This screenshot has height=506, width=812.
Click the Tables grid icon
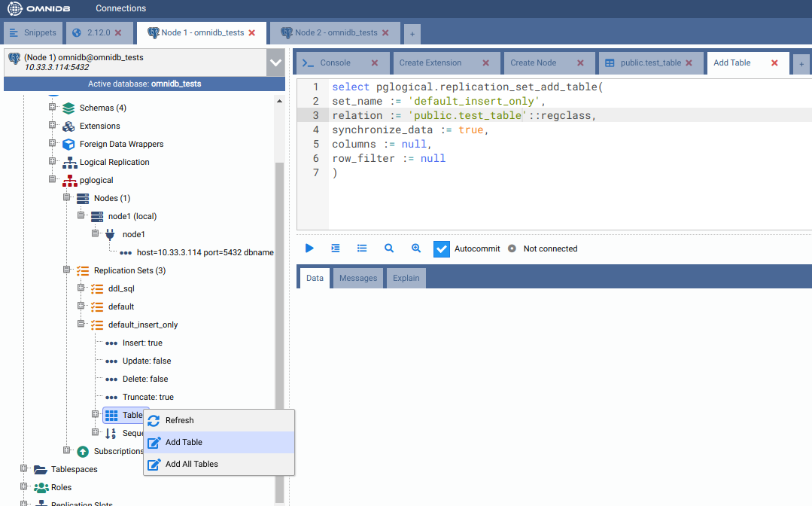coord(111,416)
